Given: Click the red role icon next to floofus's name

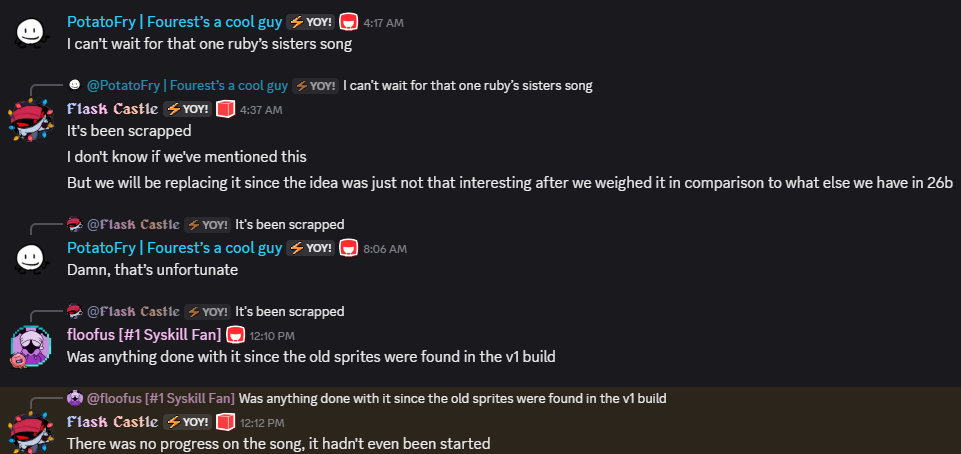Looking at the screenshot, I should pos(236,334).
